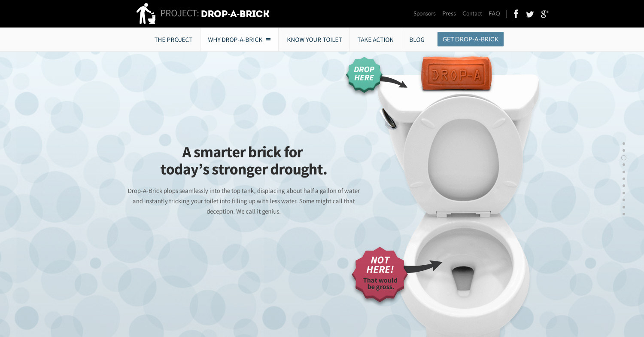644x337 pixels.
Task: Open the Twitter bird icon
Action: (x=530, y=14)
